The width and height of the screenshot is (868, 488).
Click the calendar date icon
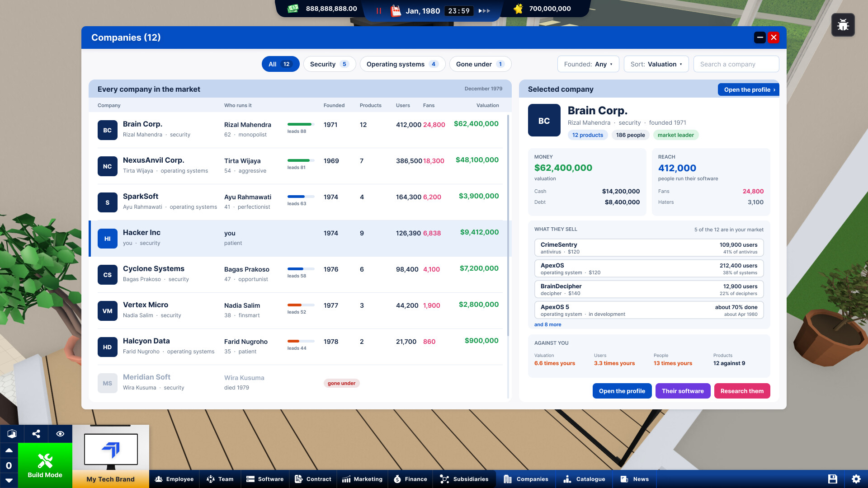(396, 10)
